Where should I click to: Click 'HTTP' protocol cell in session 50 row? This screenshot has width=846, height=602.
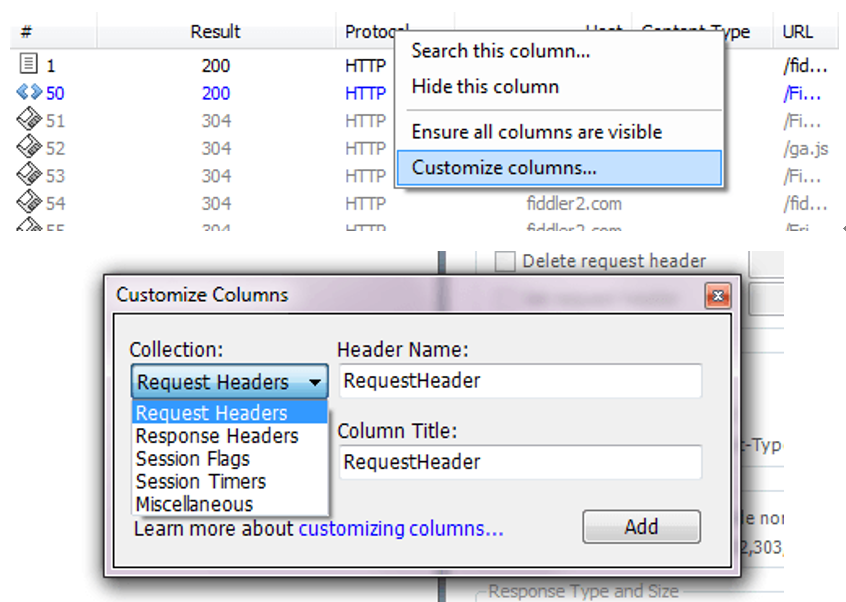pos(365,93)
